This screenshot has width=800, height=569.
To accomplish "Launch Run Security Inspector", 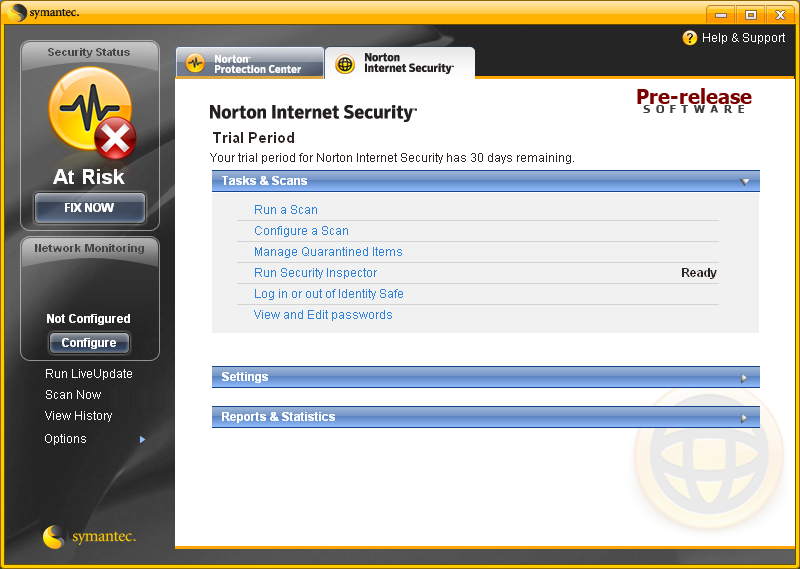I will [x=315, y=273].
